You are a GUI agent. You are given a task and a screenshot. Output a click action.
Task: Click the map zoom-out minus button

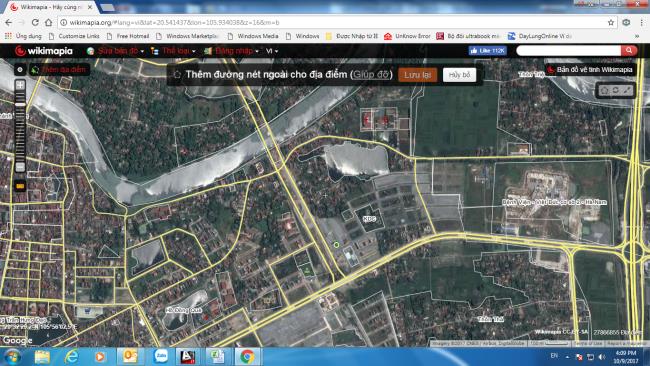pyautogui.click(x=20, y=167)
